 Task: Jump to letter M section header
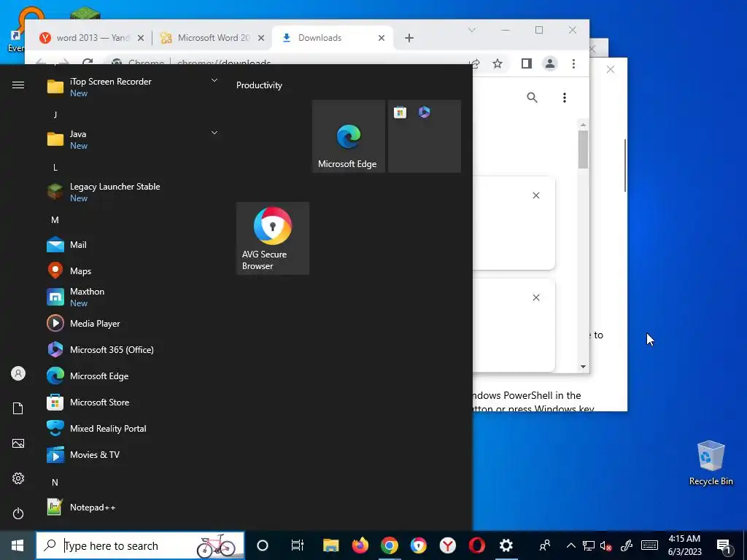(55, 220)
